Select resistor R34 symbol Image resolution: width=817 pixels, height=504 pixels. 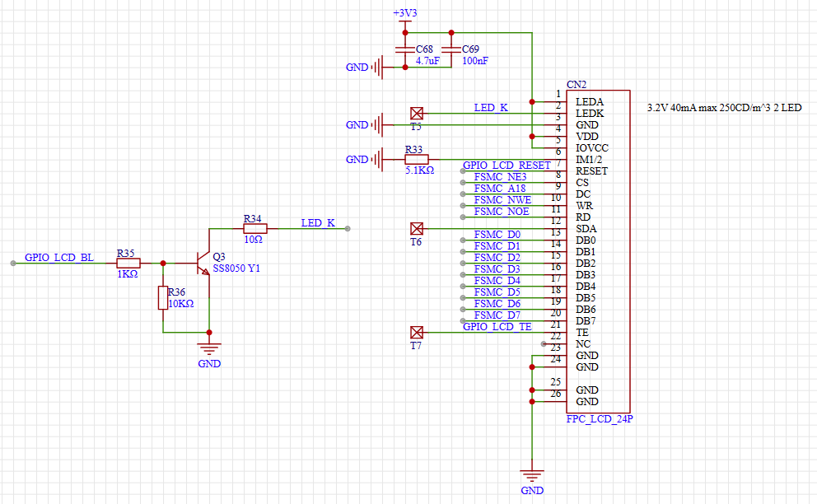click(255, 228)
